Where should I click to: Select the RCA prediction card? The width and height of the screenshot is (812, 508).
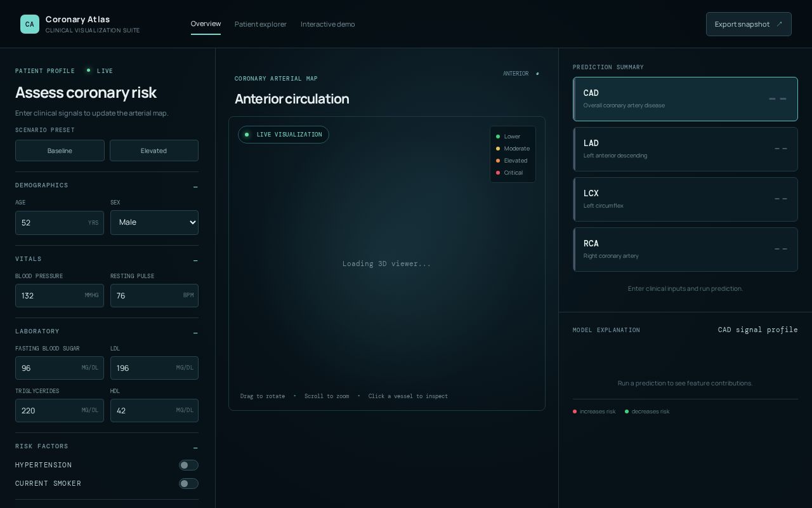685,250
